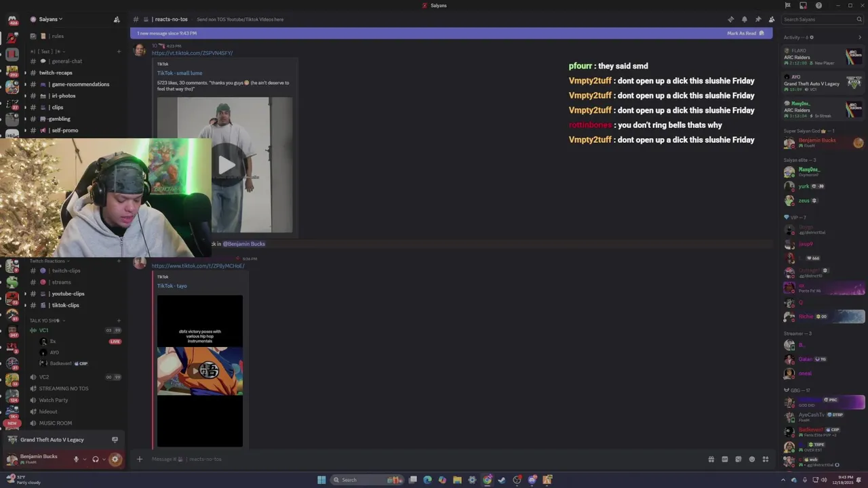The width and height of the screenshot is (868, 488).
Task: Open Discord direct messages home icon
Action: click(x=12, y=20)
